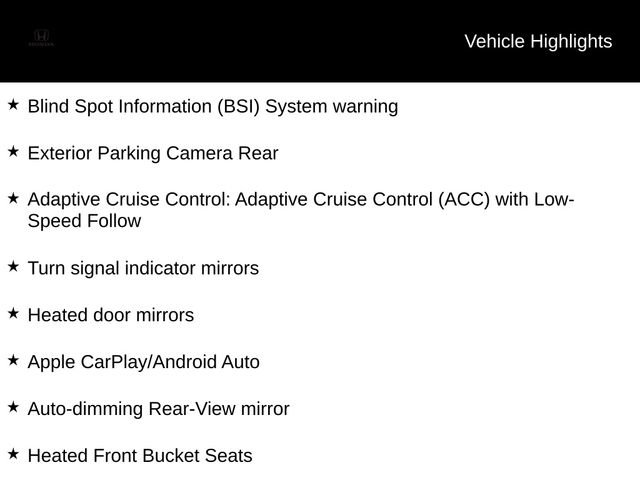640x480 pixels.
Task: Click star beside Exterior Parking Camera Rear
Action: pyautogui.click(x=13, y=151)
